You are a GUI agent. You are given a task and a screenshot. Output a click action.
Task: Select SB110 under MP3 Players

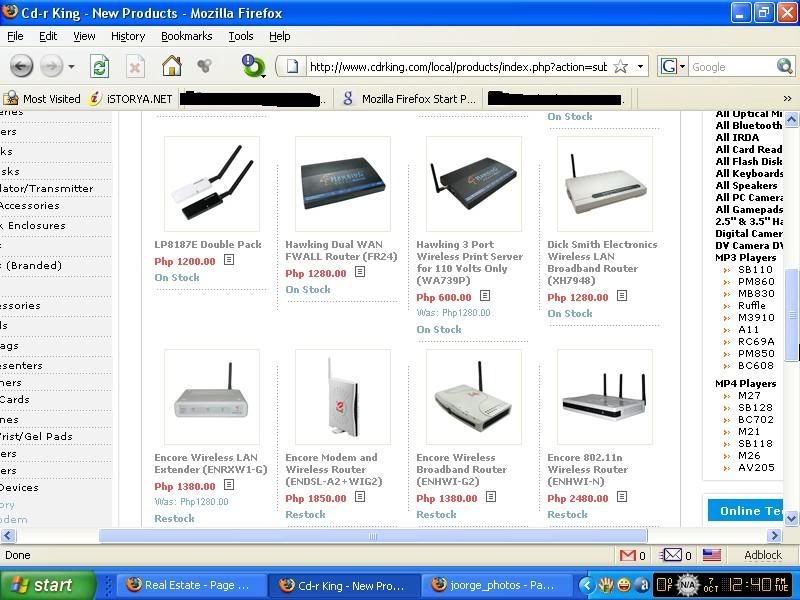pos(755,269)
